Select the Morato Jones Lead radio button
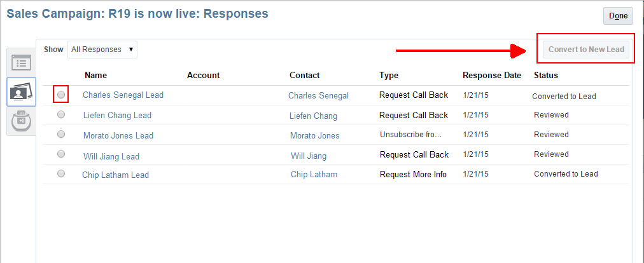Image resolution: width=644 pixels, height=263 pixels. (61, 135)
